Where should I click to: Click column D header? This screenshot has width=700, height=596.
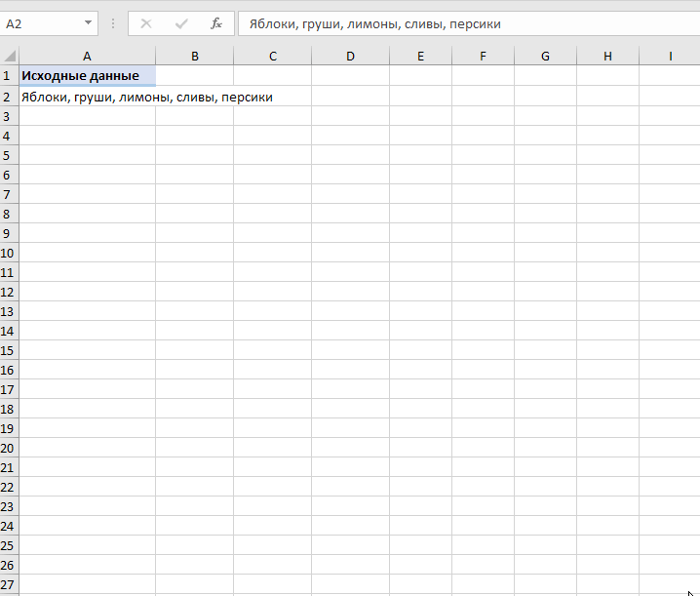point(350,57)
